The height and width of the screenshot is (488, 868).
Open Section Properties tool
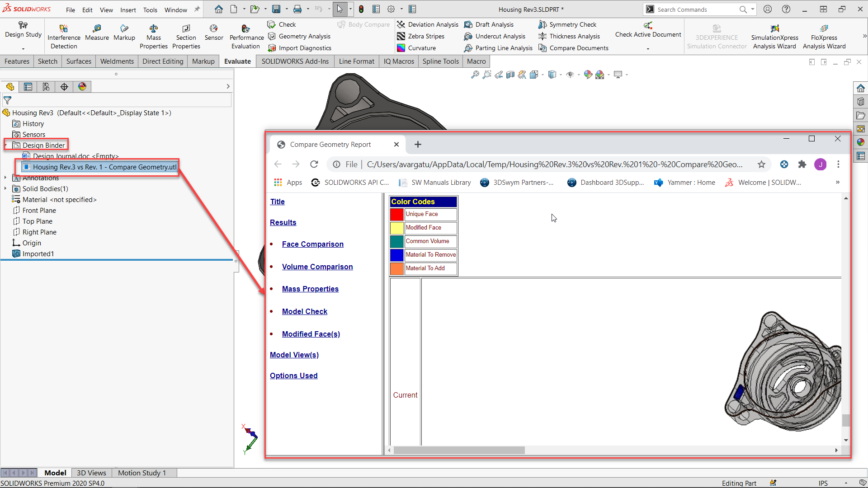click(186, 36)
